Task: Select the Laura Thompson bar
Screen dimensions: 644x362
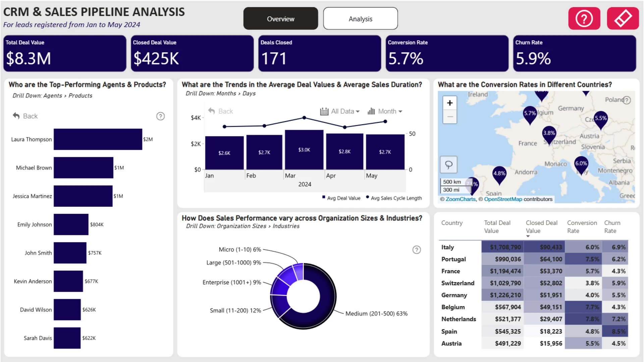Action: click(98, 139)
